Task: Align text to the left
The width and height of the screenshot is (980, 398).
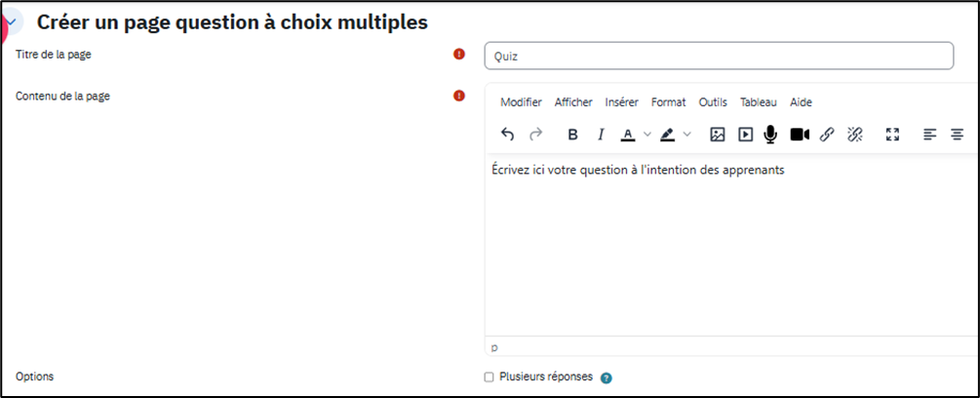Action: (x=929, y=135)
